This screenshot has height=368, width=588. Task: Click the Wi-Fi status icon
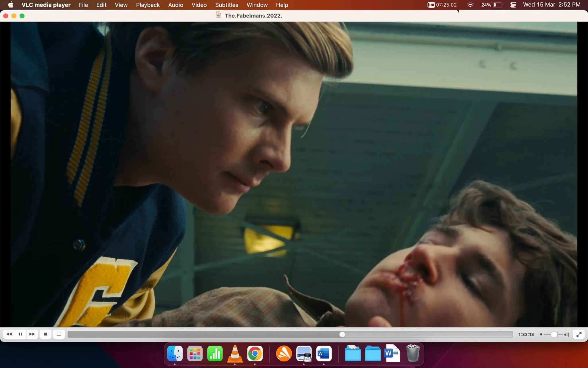[x=470, y=5]
